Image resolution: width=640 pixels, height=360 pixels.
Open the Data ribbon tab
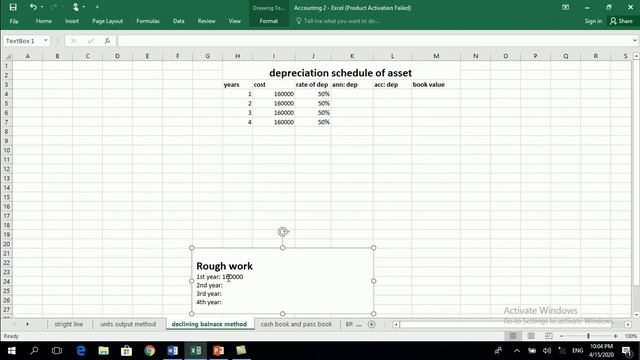tap(178, 21)
